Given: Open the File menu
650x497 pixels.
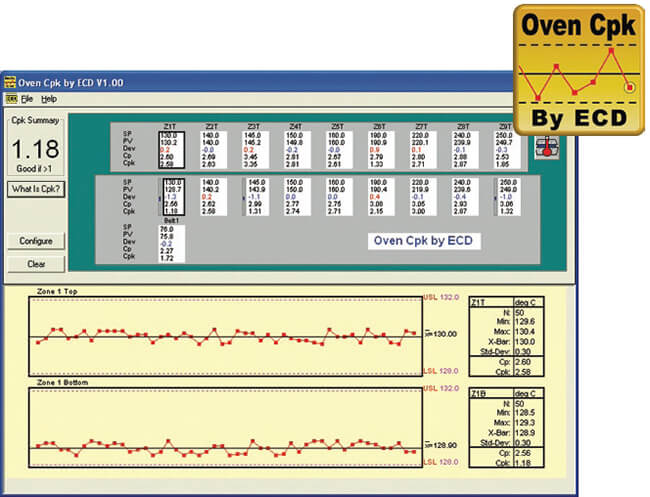Looking at the screenshot, I should [27, 99].
